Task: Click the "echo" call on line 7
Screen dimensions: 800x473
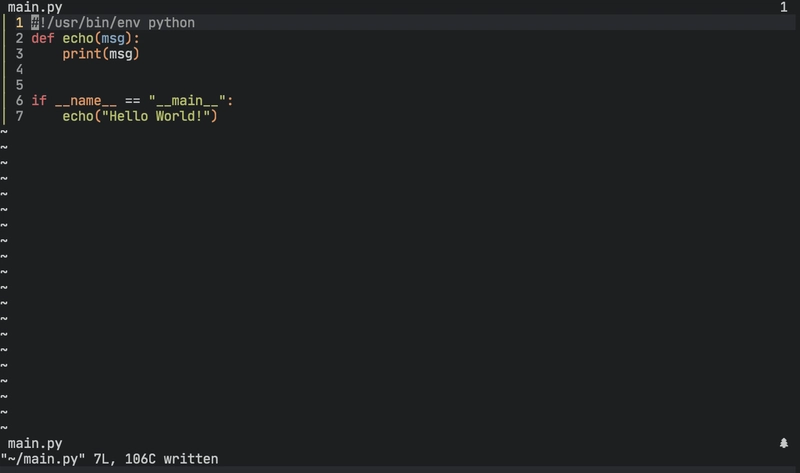Action: click(x=78, y=116)
